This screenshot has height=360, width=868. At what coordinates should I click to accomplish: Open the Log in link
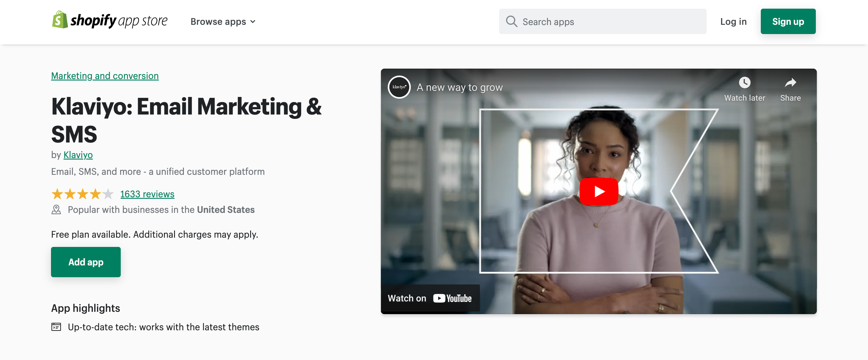[x=733, y=22]
